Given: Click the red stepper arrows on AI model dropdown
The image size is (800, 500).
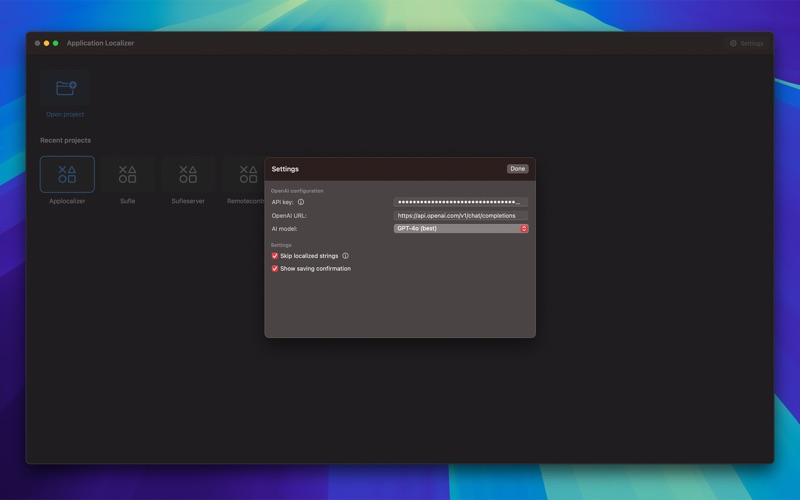Looking at the screenshot, I should click(524, 229).
